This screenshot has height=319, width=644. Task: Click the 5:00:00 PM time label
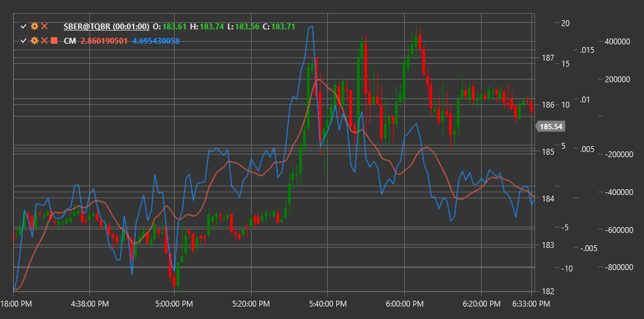click(x=174, y=304)
